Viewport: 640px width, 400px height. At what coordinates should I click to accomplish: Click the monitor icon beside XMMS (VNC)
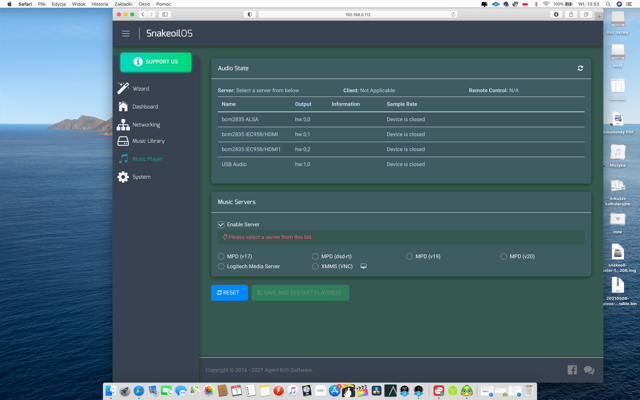coord(363,266)
